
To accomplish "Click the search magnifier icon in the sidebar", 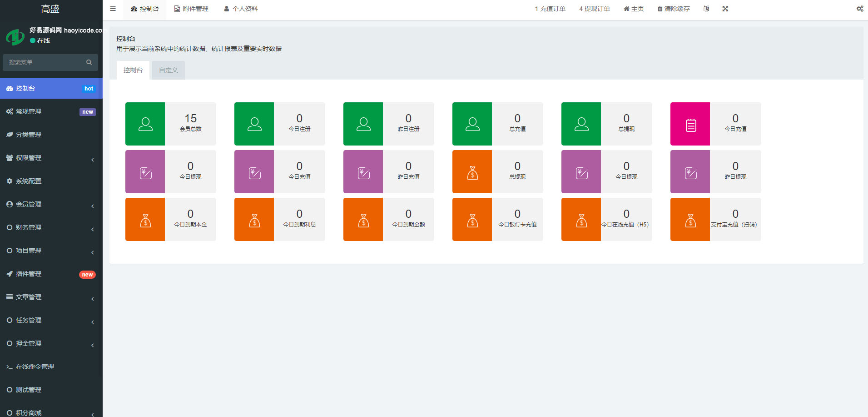I will click(x=89, y=62).
